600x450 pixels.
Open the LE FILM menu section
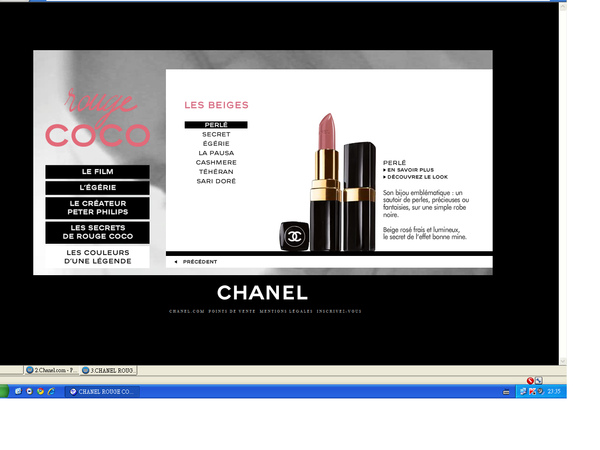coord(98,172)
